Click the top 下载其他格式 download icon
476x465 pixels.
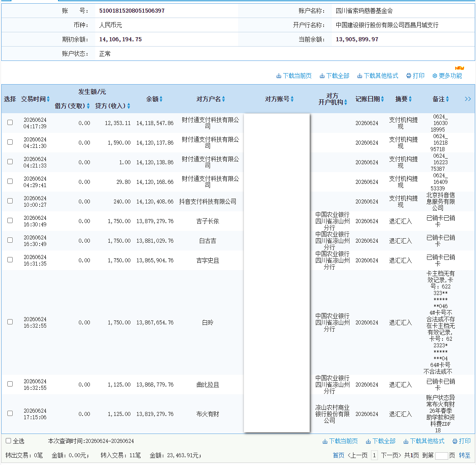[360, 76]
